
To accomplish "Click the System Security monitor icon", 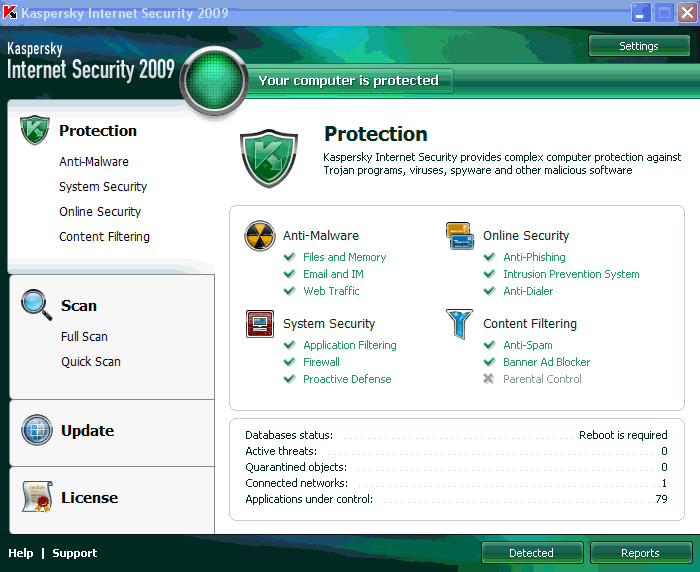I will coord(260,324).
